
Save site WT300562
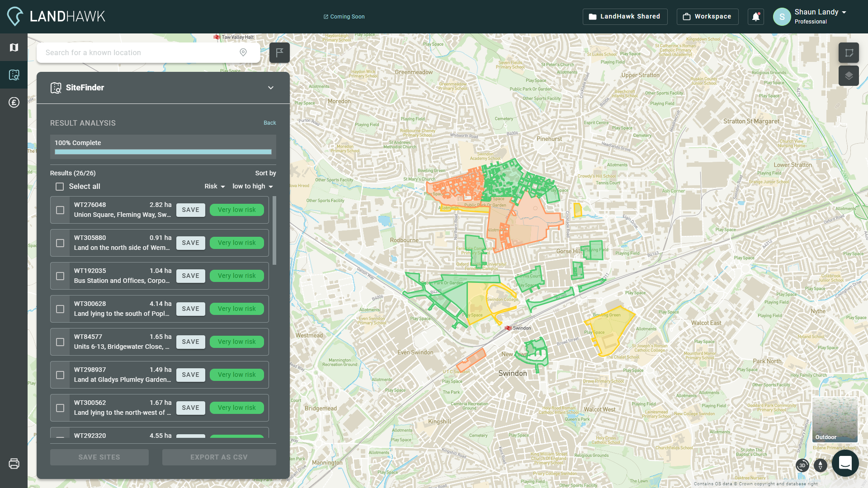coord(190,408)
